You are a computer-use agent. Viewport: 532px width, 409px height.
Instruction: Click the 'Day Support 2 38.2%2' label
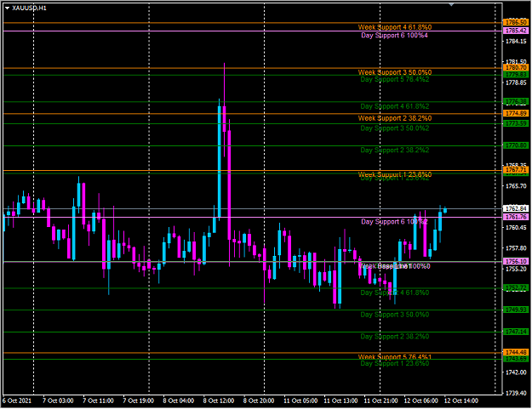coord(395,151)
